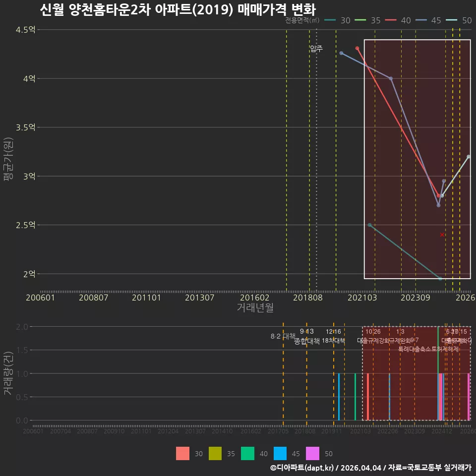Viewport: 476px width, 476px height.
Task: Click the first 45㎡ data point near 4.25억
Action: pos(341,53)
